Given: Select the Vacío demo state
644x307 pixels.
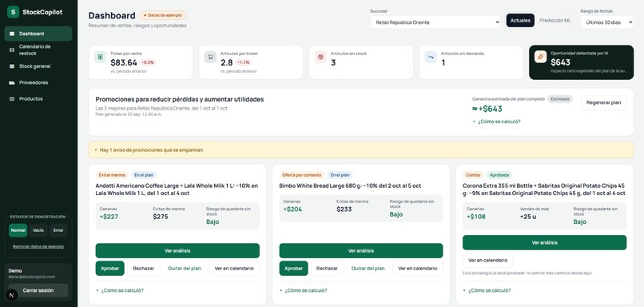Looking at the screenshot, I should tap(38, 230).
